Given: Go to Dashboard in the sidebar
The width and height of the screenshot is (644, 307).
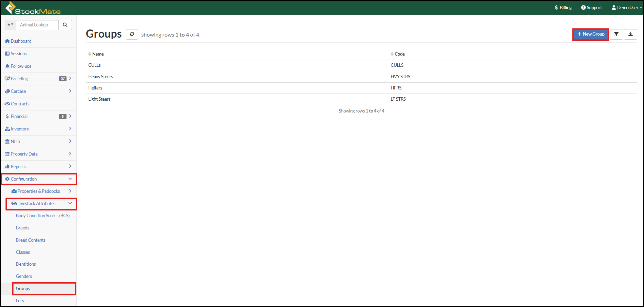Looking at the screenshot, I should click(21, 41).
